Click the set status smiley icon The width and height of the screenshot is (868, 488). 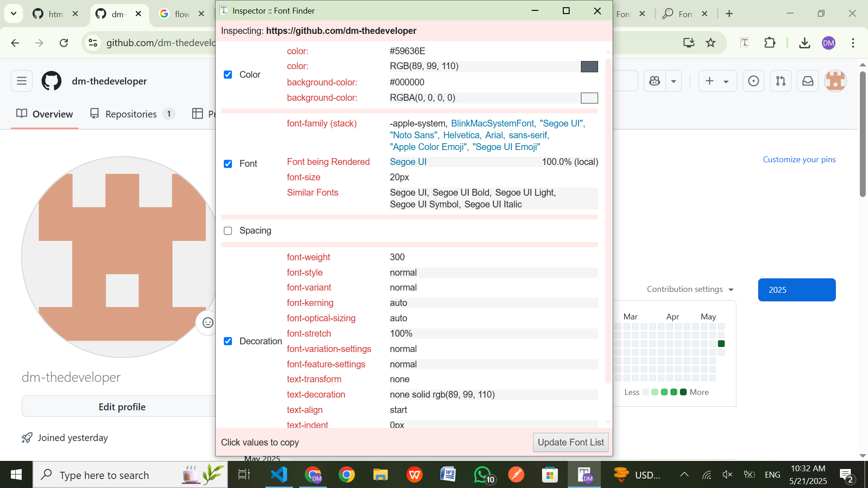[x=208, y=323]
